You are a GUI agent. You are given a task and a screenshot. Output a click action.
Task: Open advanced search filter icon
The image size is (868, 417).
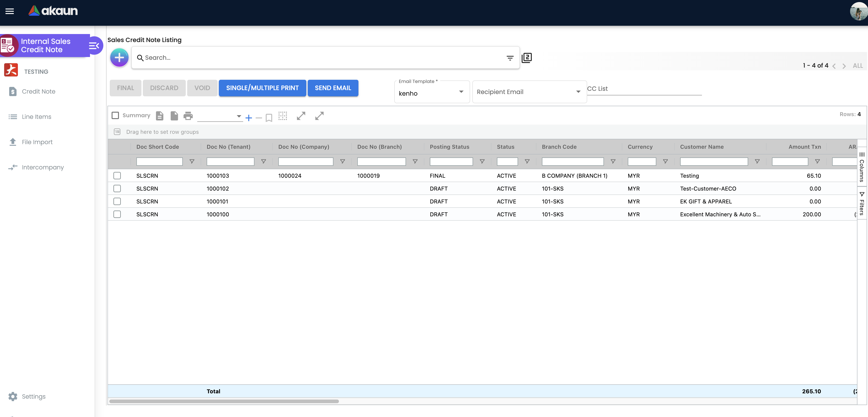point(510,58)
